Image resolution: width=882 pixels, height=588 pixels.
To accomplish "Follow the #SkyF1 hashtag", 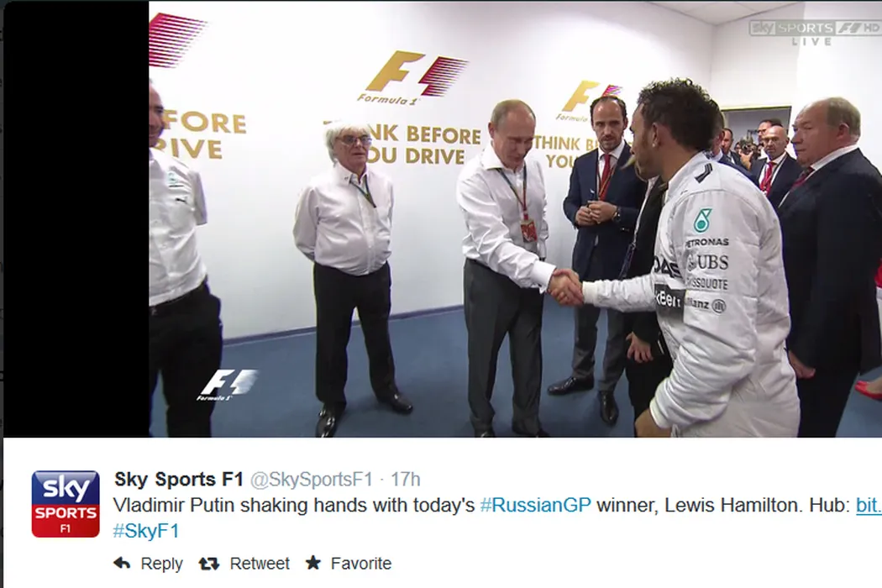I will pos(146,531).
